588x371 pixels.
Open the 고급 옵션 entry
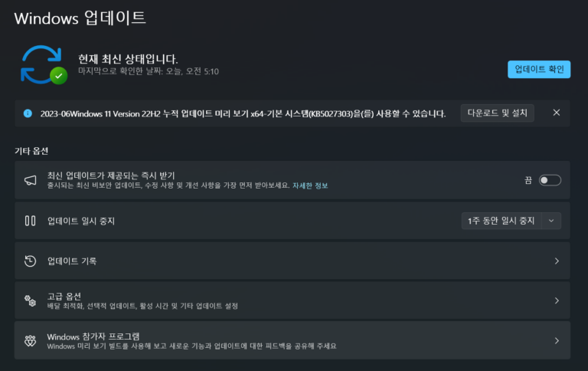292,300
